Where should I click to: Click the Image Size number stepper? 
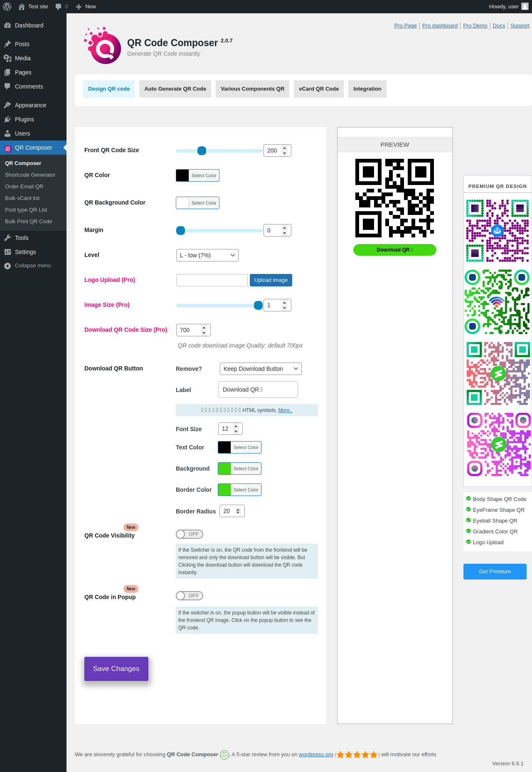click(x=285, y=305)
